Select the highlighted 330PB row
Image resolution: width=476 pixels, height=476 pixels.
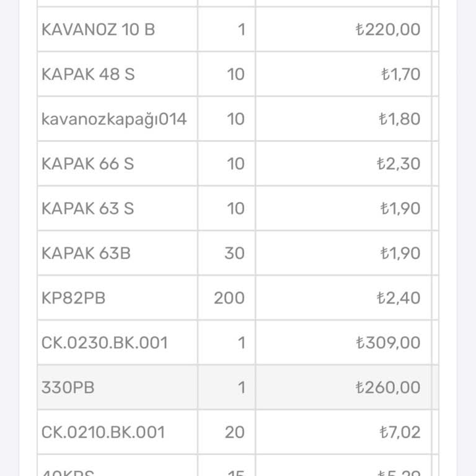(x=238, y=387)
